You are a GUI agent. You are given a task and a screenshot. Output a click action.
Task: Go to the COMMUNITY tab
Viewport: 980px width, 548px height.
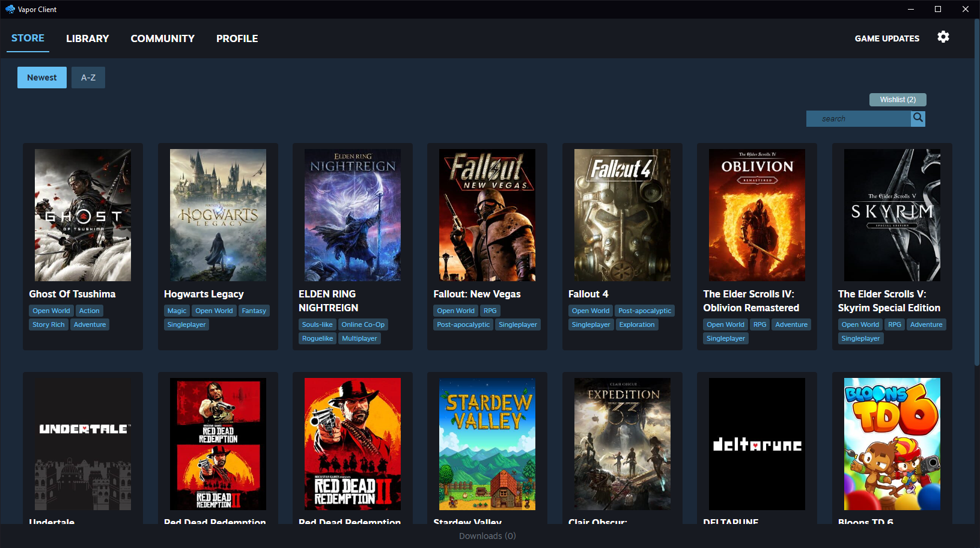(x=163, y=38)
